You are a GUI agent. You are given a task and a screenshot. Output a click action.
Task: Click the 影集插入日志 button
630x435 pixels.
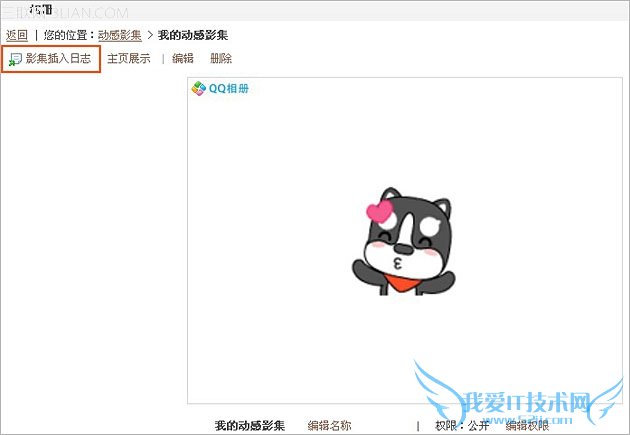[x=51, y=59]
